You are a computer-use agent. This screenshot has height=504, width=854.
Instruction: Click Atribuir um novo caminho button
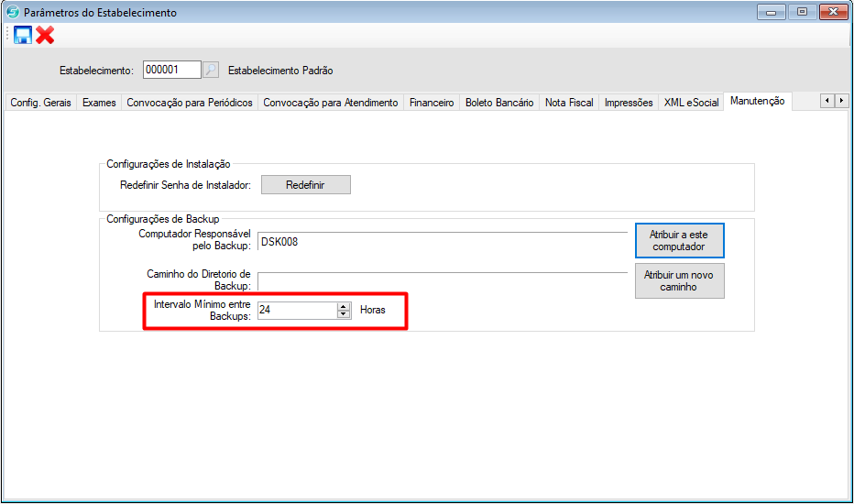click(679, 280)
